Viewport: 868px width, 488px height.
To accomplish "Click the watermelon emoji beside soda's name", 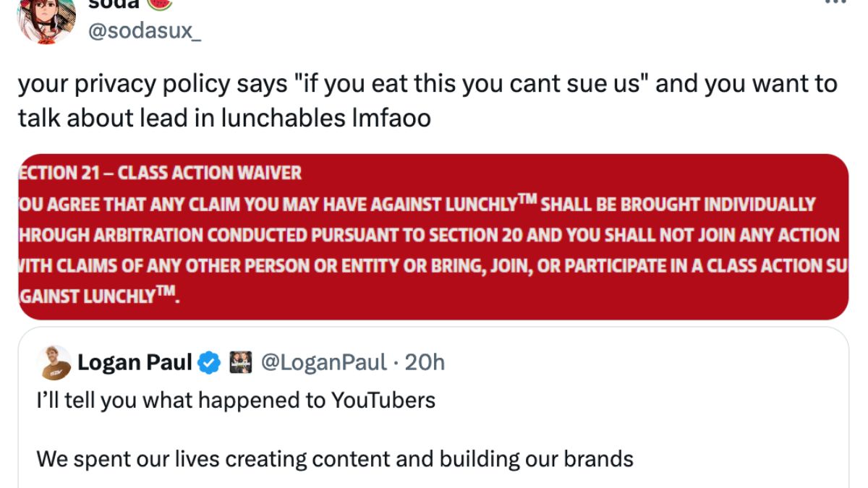I will (158, 4).
